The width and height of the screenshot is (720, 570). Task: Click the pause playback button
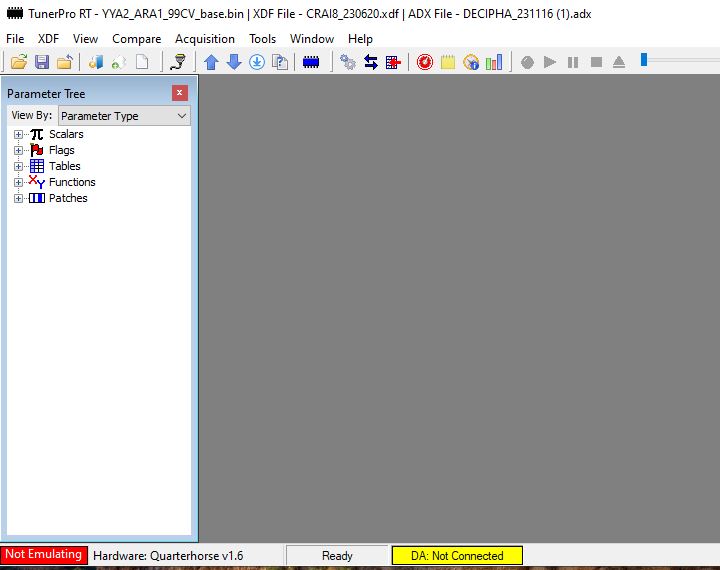click(573, 62)
